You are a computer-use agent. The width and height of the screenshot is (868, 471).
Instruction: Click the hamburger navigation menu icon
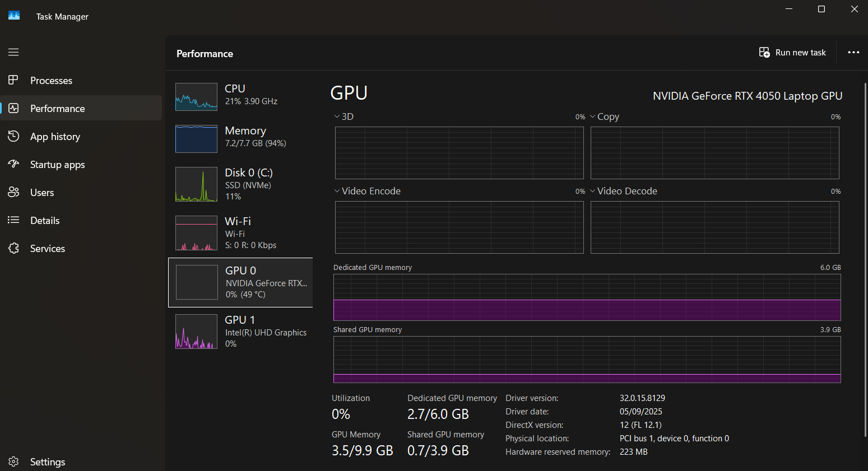[x=13, y=52]
